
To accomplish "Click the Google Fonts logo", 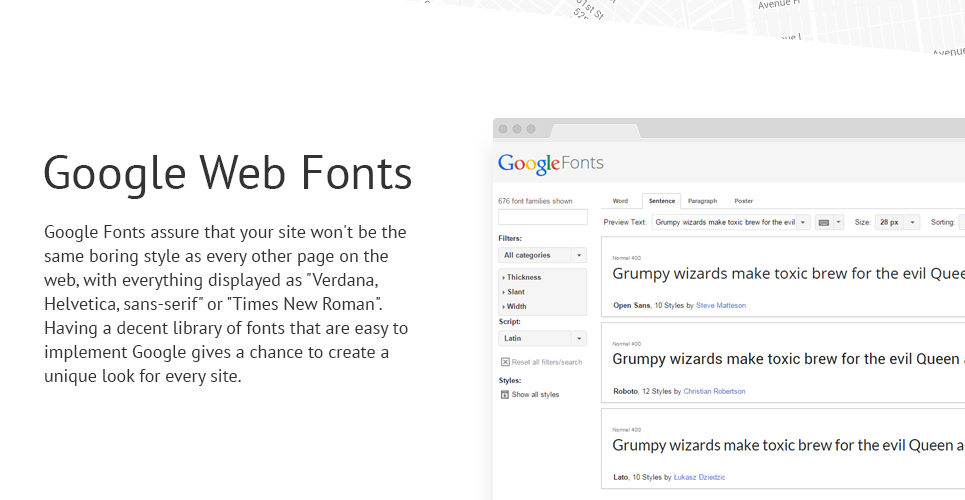I will 551,163.
